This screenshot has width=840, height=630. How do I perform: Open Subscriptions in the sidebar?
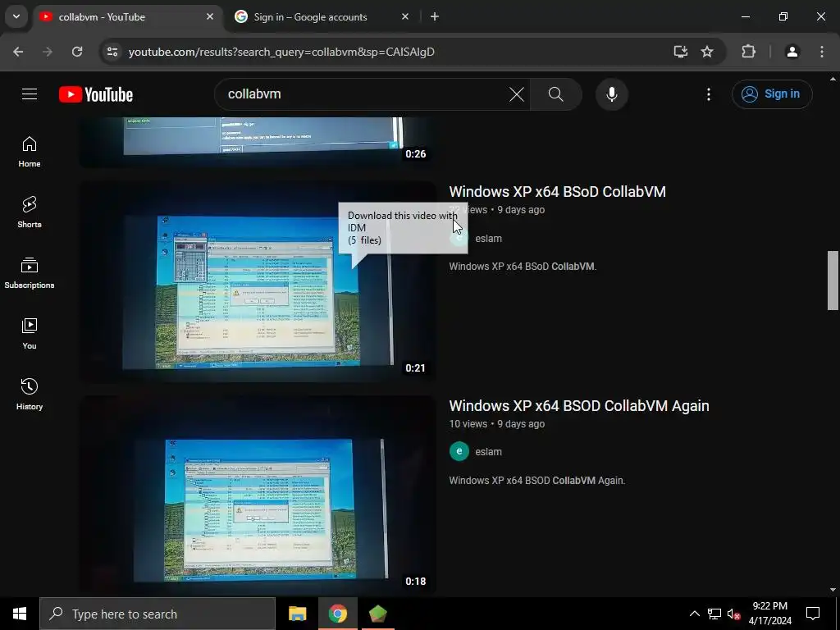30,272
